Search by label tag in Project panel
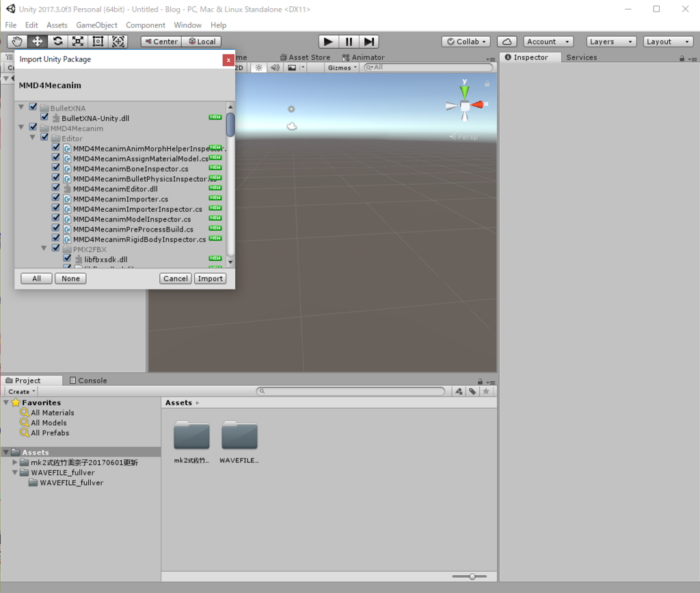The image size is (700, 593). (x=472, y=391)
